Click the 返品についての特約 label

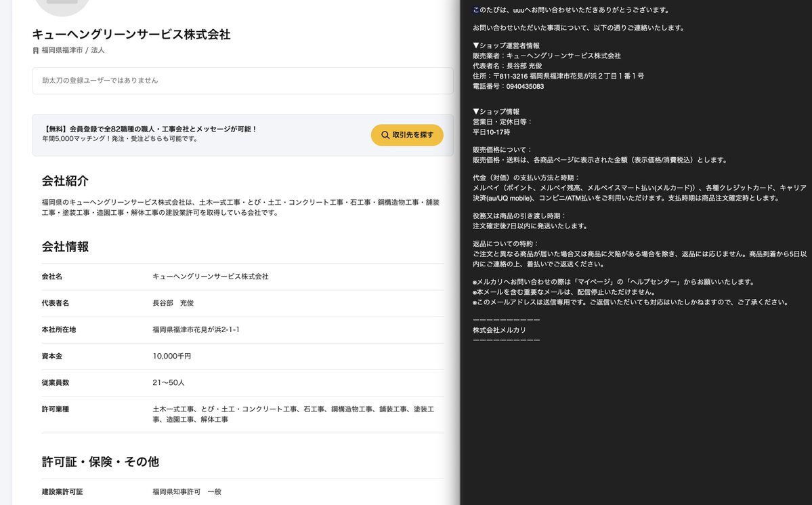[x=505, y=243]
